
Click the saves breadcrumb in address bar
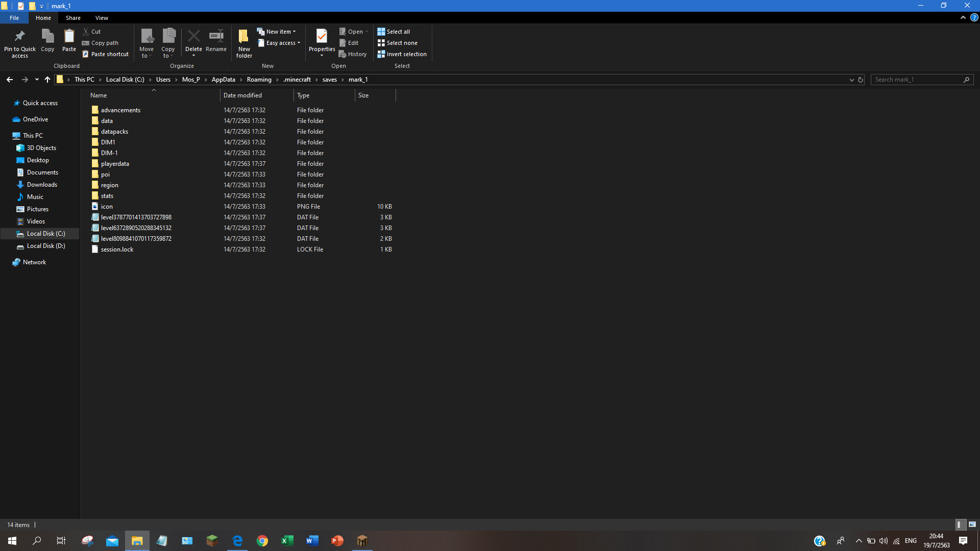point(329,80)
